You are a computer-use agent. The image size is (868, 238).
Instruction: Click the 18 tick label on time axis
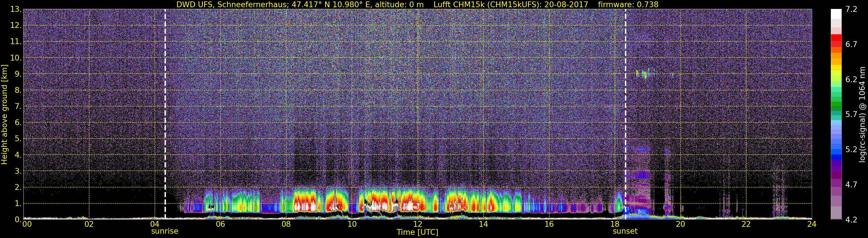tap(614, 224)
